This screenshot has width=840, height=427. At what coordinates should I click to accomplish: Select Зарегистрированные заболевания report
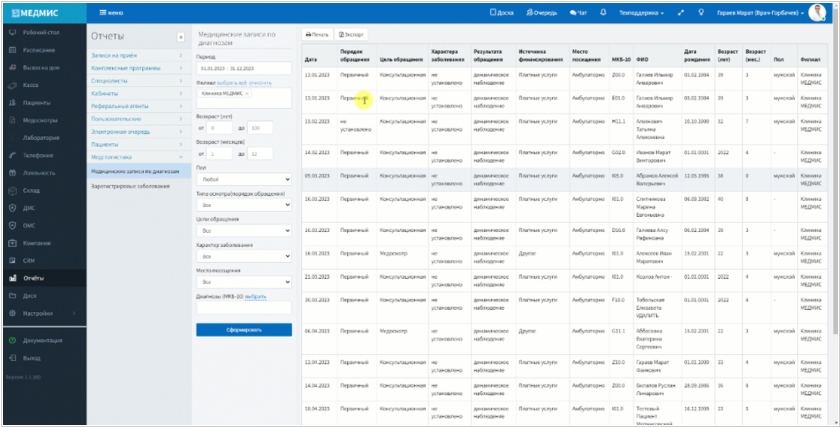point(130,186)
